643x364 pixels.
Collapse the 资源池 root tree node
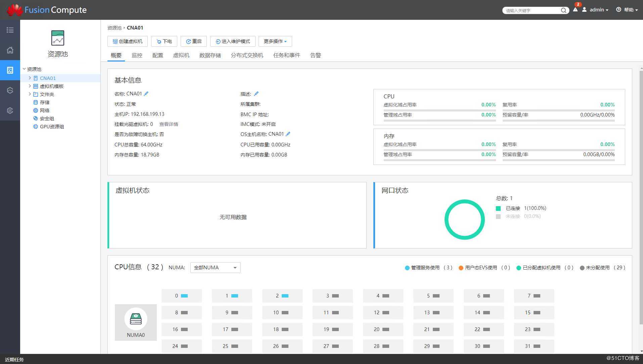tap(24, 69)
